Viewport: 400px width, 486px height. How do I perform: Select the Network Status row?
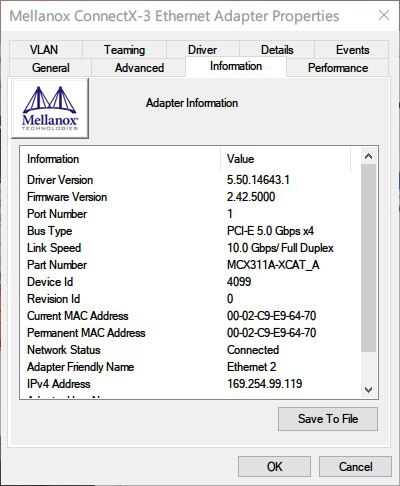(190, 350)
